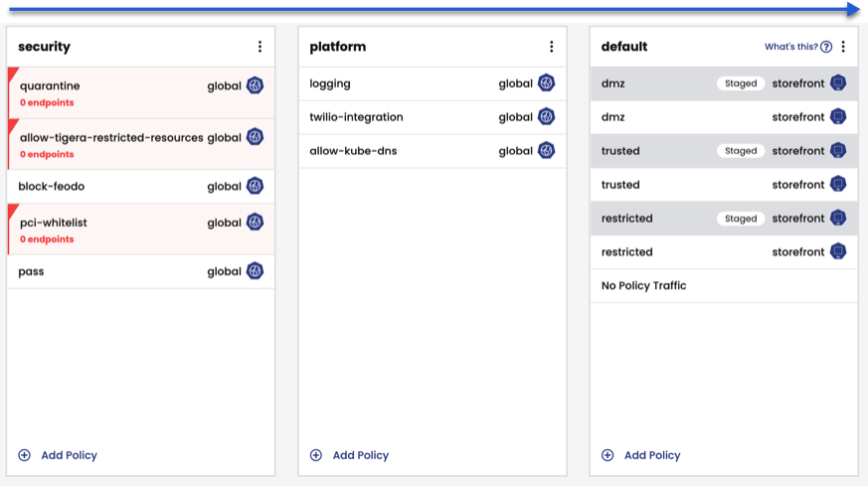Click the block-feodo policy's global icon
Screen dimensions: 868x486
tap(256, 186)
